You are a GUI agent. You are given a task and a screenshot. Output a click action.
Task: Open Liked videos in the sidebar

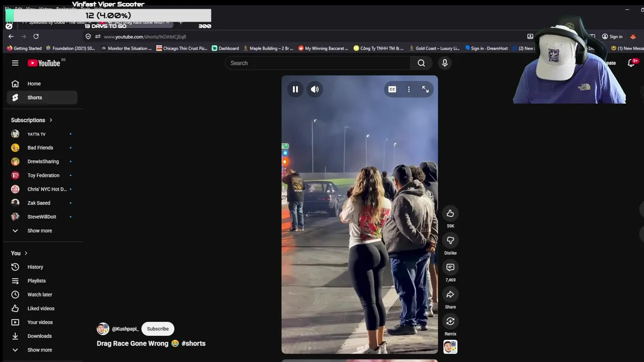pos(42,309)
